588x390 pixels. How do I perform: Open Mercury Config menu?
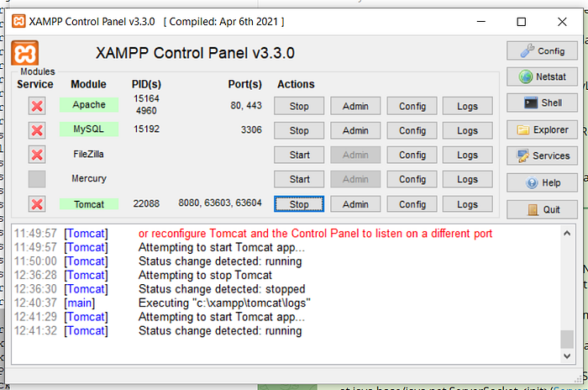point(412,179)
